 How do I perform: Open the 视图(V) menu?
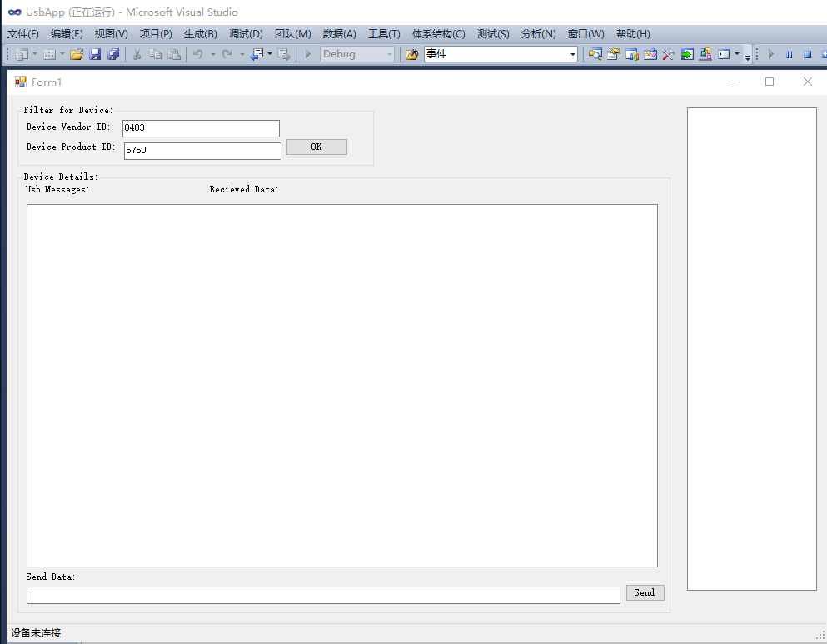112,34
